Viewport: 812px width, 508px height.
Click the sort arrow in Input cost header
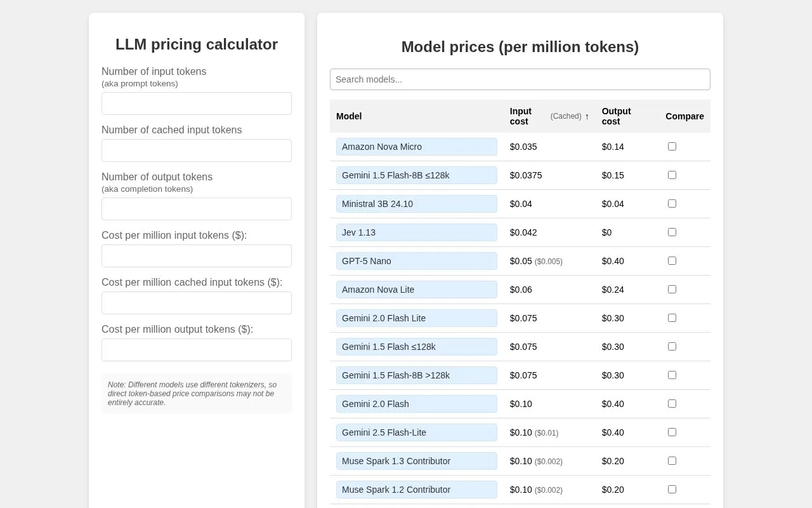pyautogui.click(x=587, y=116)
